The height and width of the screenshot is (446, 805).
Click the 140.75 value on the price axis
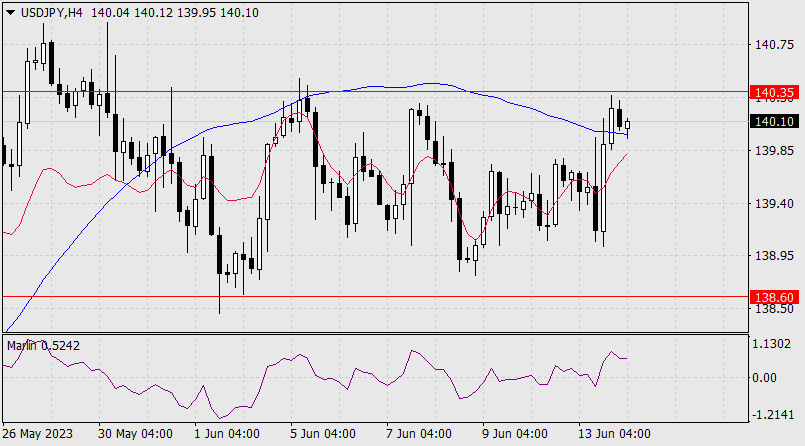(x=775, y=45)
